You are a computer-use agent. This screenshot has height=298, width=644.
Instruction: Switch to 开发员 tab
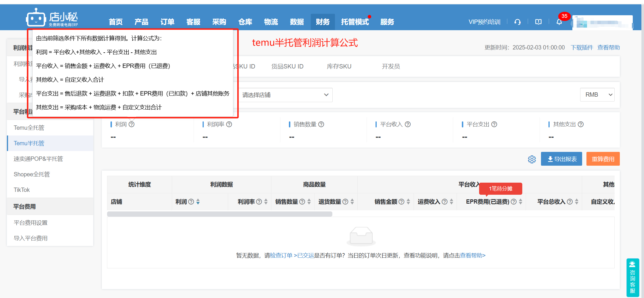tap(391, 66)
